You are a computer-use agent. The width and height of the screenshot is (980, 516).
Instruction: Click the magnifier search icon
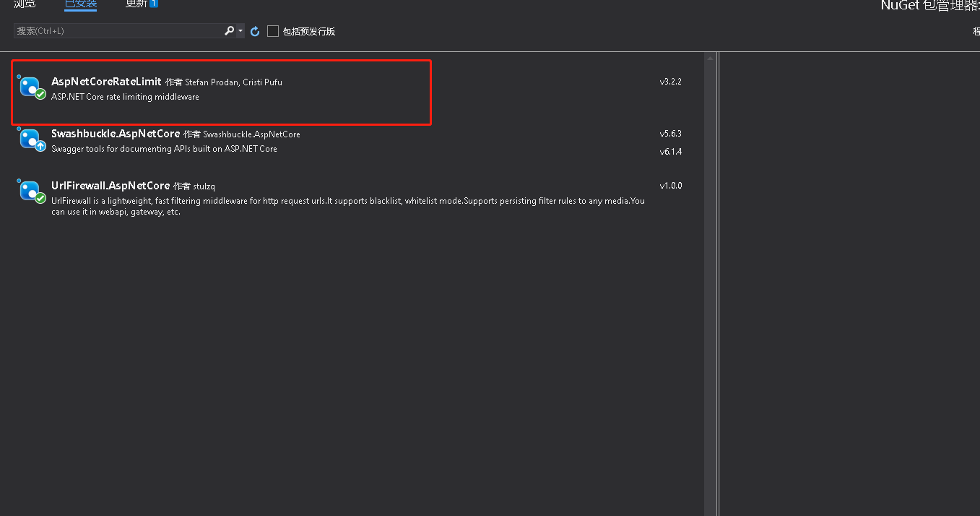(229, 31)
